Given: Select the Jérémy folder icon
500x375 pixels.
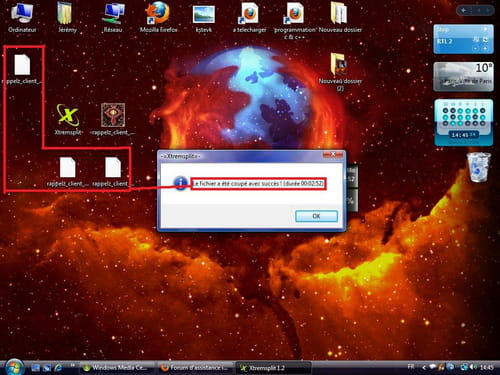Looking at the screenshot, I should pyautogui.click(x=67, y=17).
